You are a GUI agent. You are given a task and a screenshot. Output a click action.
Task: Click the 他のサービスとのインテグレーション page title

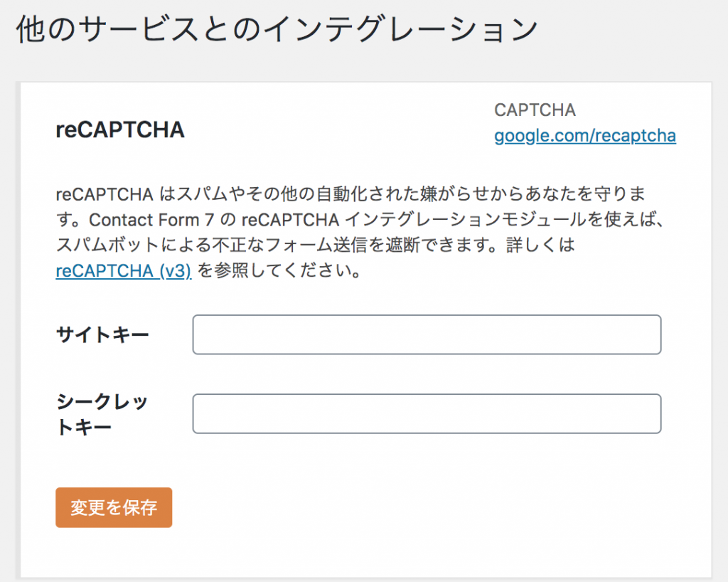[277, 28]
